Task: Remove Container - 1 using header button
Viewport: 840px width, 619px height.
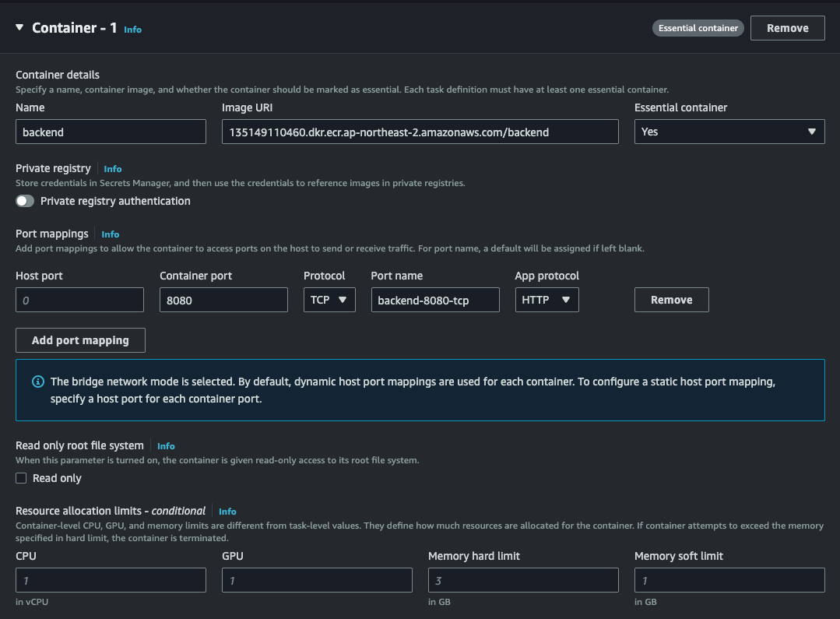Action: point(788,28)
